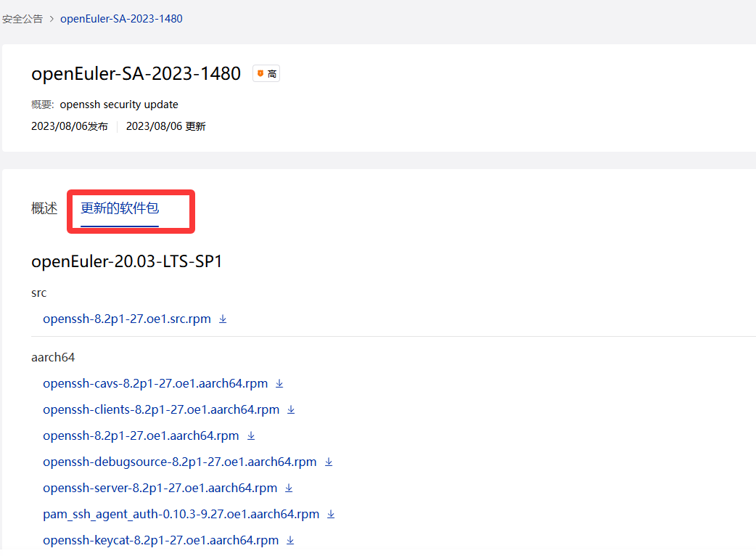
Task: Click openEuler-SA-2023-1480 breadcrumb link
Action: 121,19
